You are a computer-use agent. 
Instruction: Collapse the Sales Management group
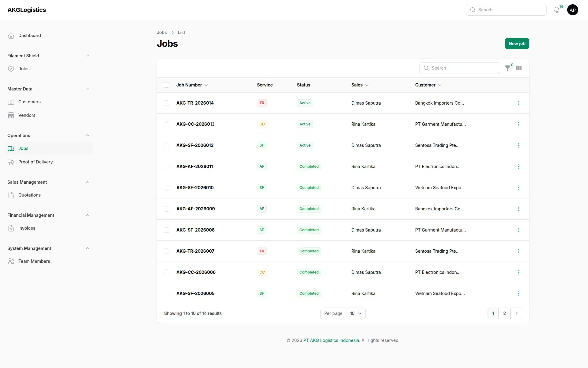(88, 182)
